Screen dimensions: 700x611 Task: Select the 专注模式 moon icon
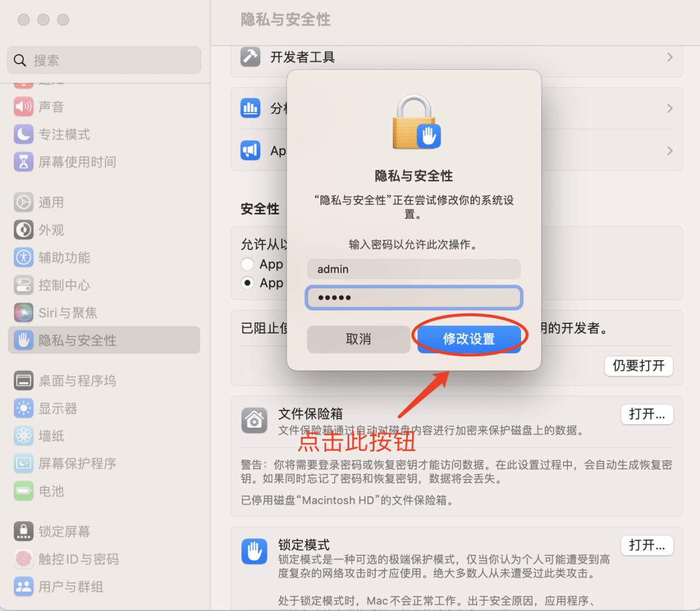(x=23, y=134)
